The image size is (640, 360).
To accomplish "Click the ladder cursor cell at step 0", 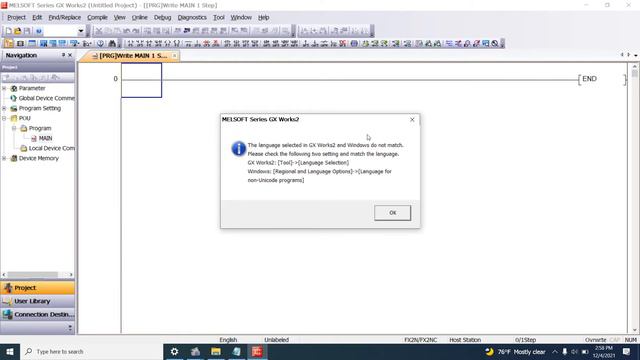I will [x=141, y=80].
